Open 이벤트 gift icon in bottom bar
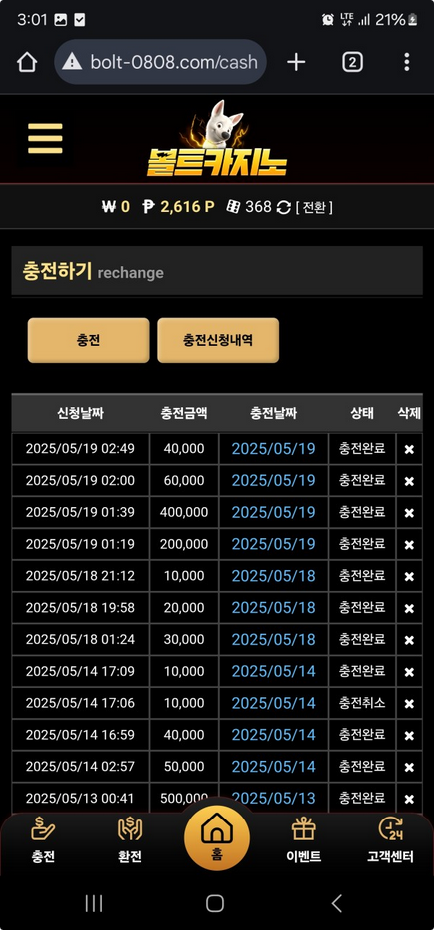 [x=304, y=840]
